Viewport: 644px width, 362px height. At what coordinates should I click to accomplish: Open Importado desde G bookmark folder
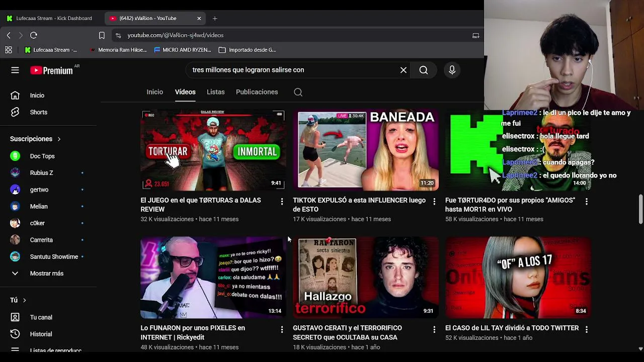248,50
